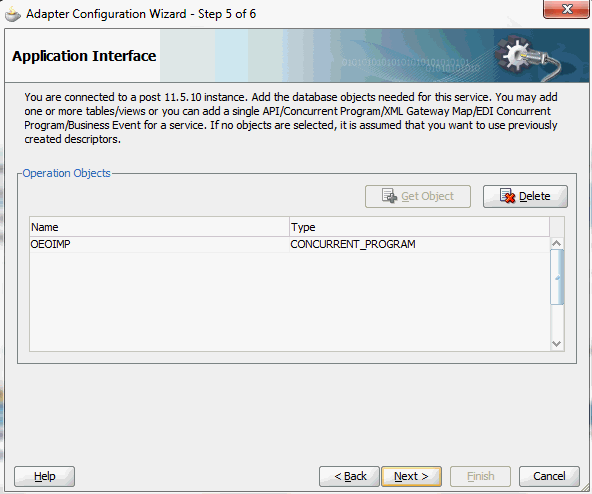Sort by the Type column header
The image size is (592, 494).
pos(419,227)
